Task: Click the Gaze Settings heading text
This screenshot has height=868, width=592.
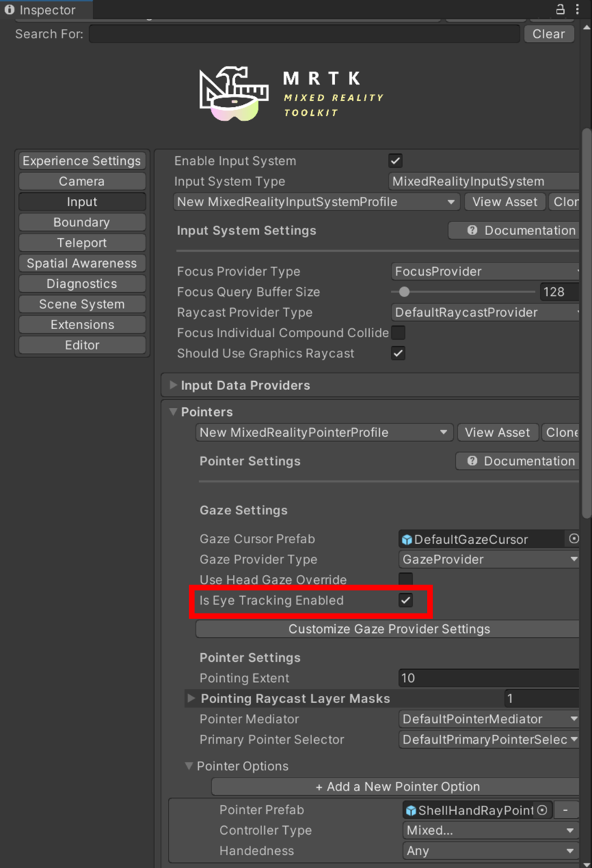Action: 243,511
